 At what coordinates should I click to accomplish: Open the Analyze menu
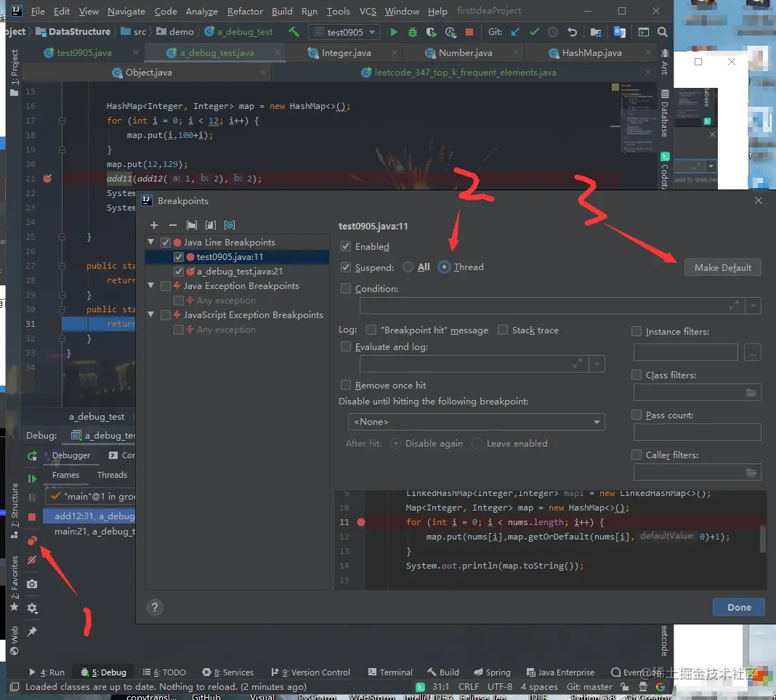click(x=201, y=11)
